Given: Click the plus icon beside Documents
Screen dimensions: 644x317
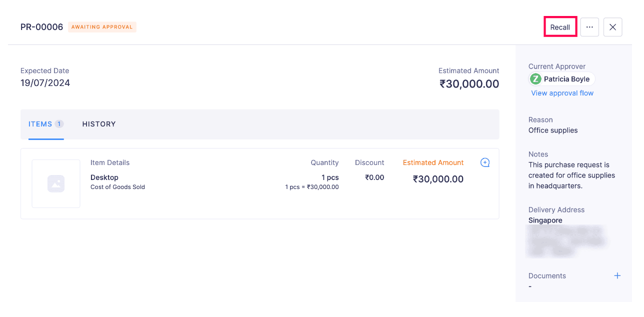Looking at the screenshot, I should pos(617,275).
